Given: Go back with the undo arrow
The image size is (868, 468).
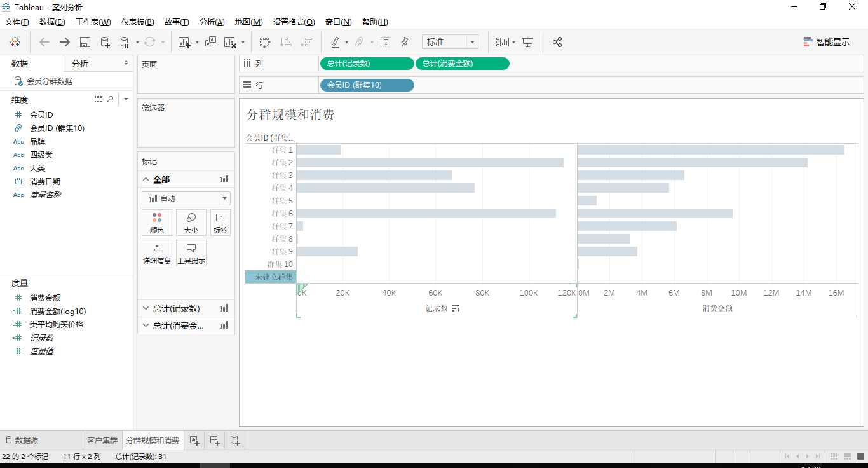Looking at the screenshot, I should point(44,42).
